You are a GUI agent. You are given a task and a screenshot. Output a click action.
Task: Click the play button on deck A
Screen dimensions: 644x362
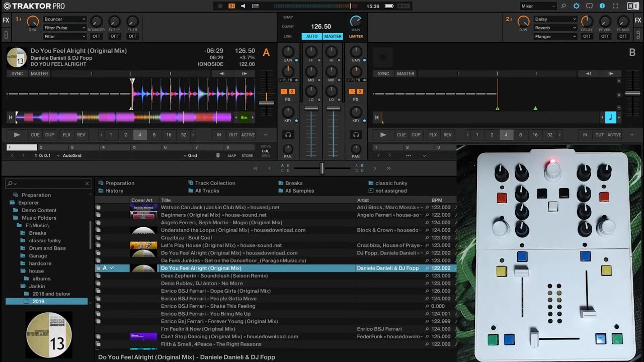click(17, 135)
